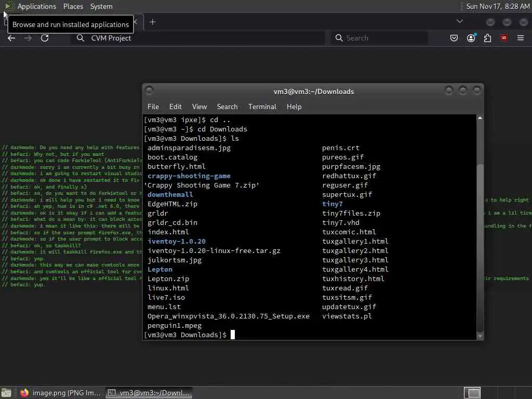This screenshot has width=532, height=399.
Task: Click the supertux.gif file name
Action: [347, 194]
